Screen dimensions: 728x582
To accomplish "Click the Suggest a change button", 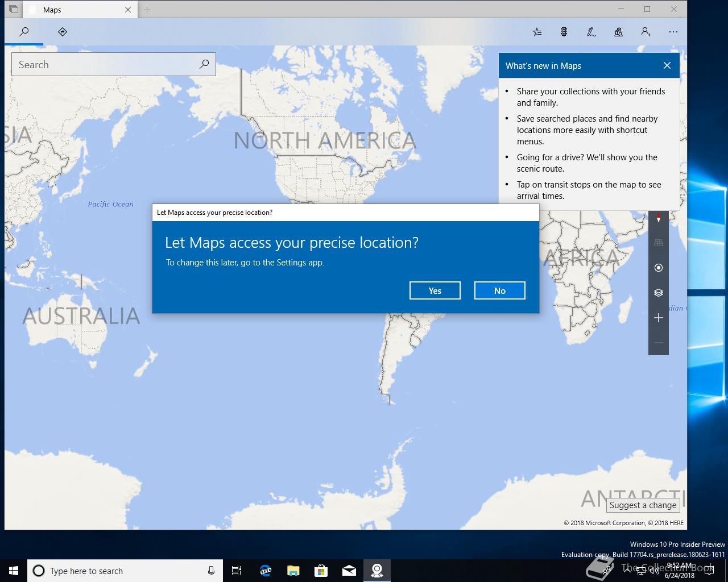I will 643,505.
